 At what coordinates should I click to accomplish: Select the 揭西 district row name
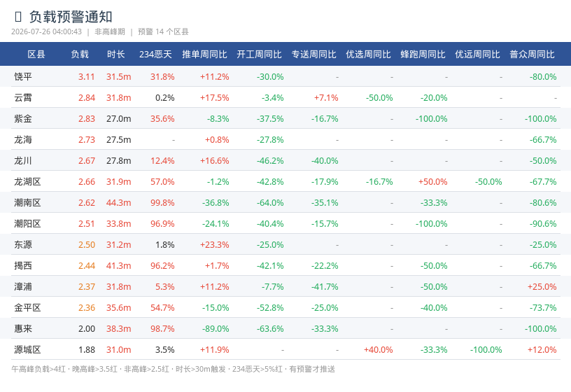pos(23,265)
